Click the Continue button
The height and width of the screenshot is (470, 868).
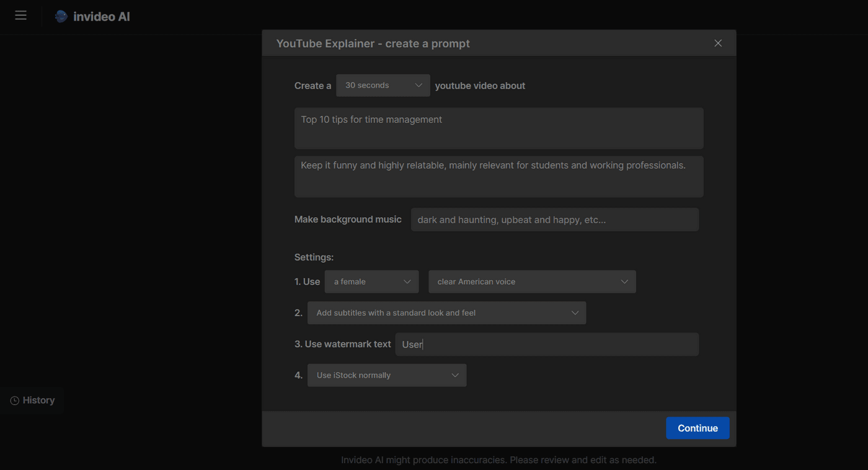click(697, 428)
